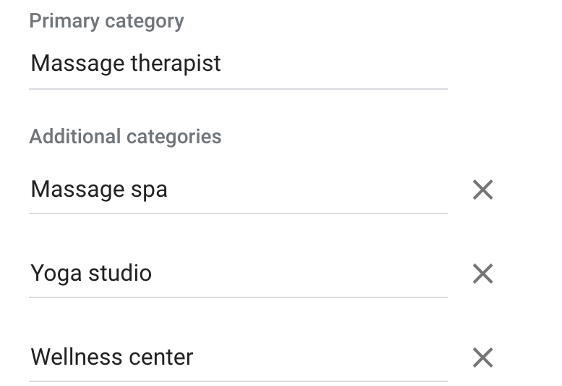Open category suggestions for Massage spa

[238, 190]
